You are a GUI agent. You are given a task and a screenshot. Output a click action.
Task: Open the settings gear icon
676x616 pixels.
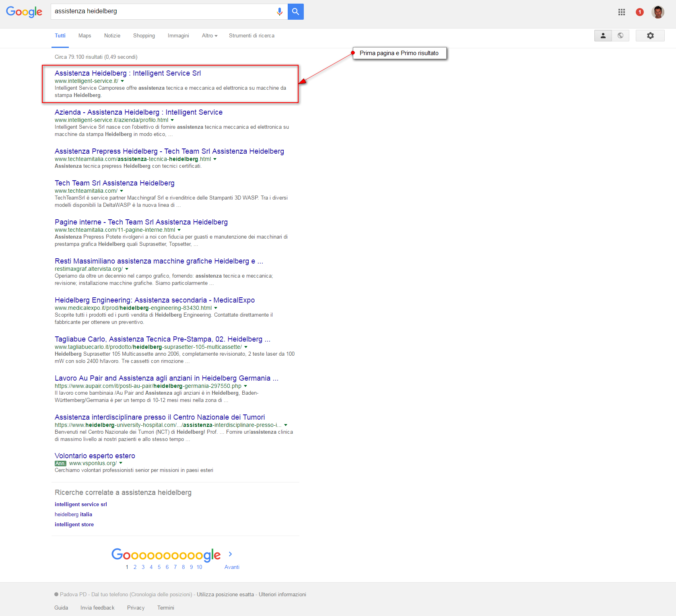[650, 36]
